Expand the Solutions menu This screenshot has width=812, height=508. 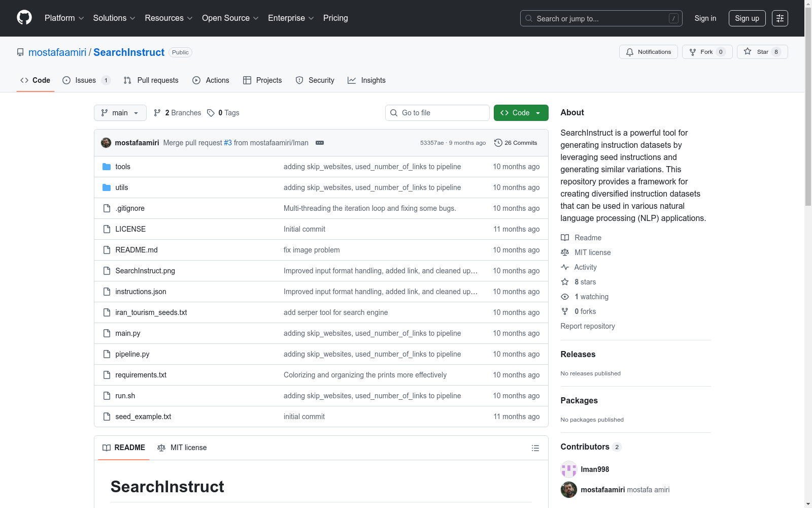tap(114, 18)
